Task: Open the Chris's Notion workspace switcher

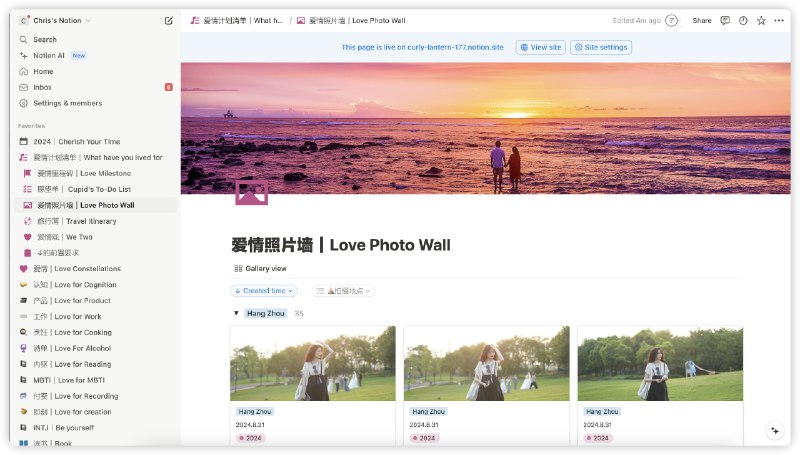Action: point(55,20)
